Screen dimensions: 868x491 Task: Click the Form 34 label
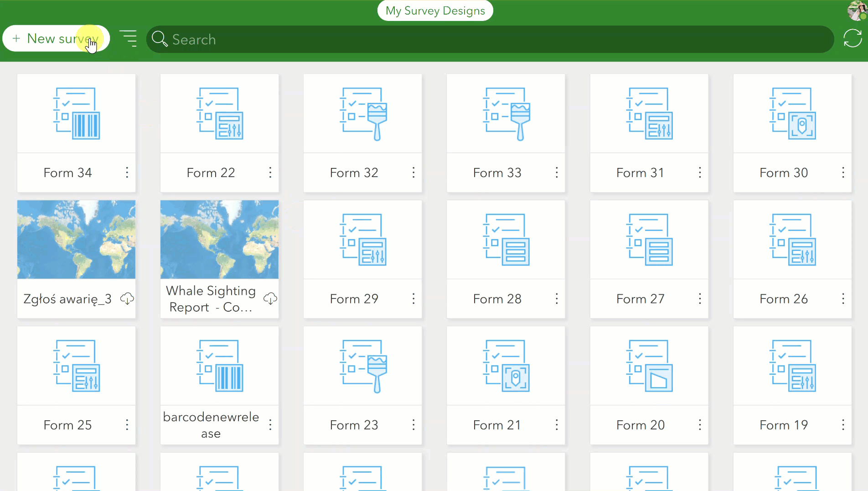pos(67,172)
